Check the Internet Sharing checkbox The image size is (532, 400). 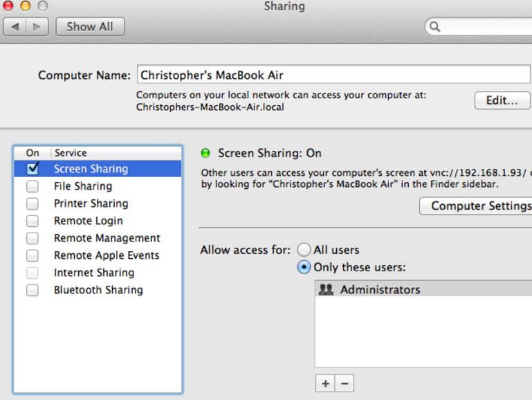[x=33, y=273]
